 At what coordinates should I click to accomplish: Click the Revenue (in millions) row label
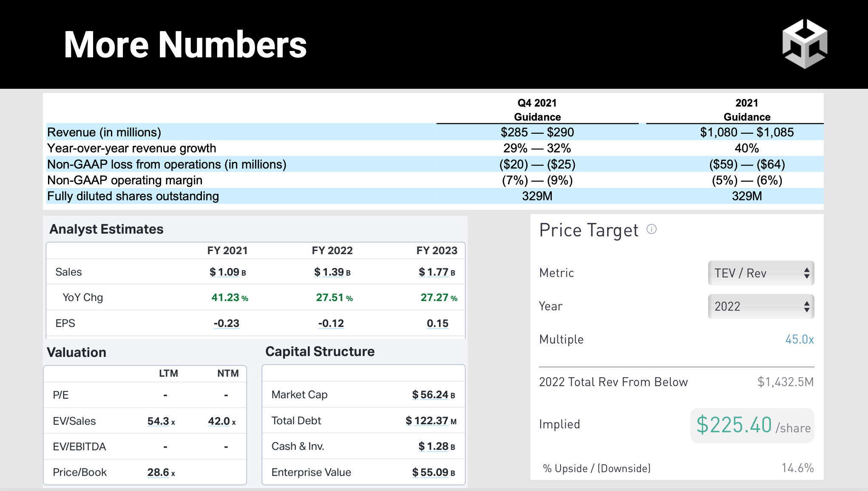[104, 133]
